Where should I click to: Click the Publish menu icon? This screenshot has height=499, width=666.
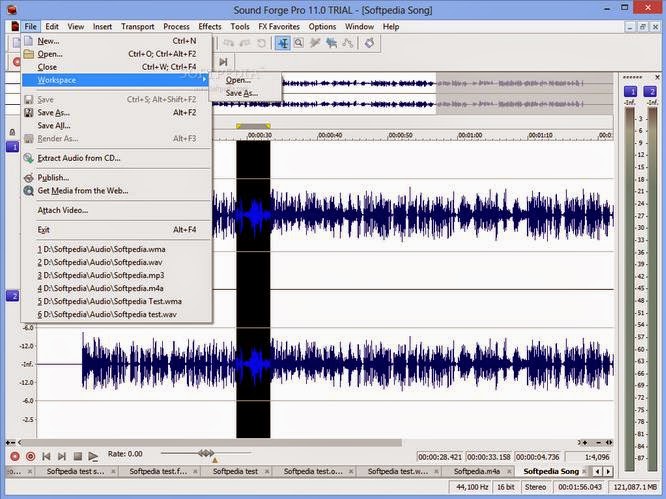(x=28, y=178)
